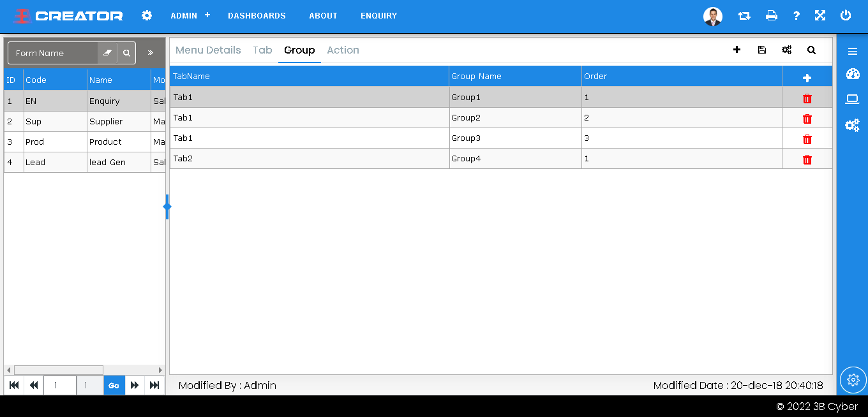The height and width of the screenshot is (417, 868).
Task: Click in the Form Name search field
Action: (54, 53)
